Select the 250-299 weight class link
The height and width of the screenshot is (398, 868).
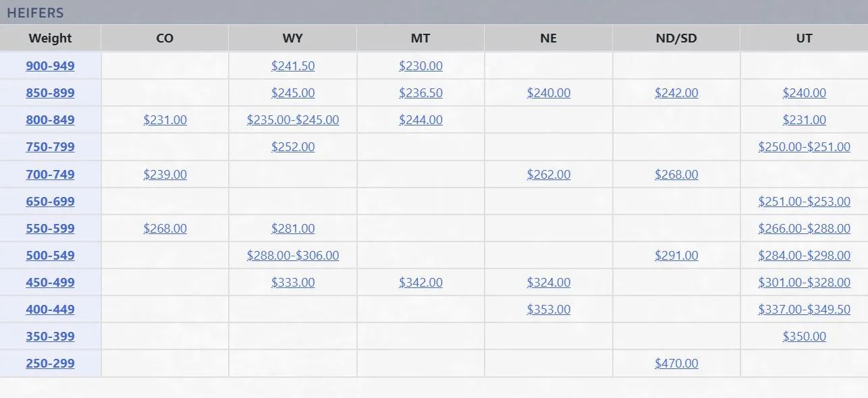(50, 364)
